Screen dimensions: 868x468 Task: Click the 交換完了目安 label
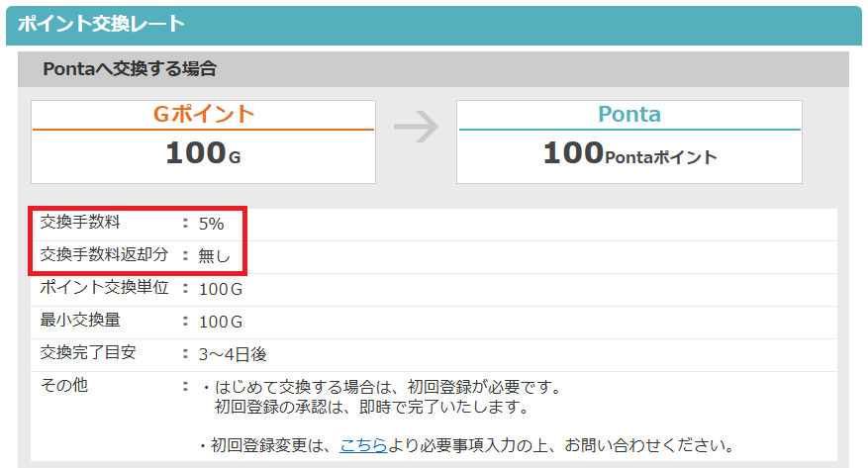[x=89, y=352]
